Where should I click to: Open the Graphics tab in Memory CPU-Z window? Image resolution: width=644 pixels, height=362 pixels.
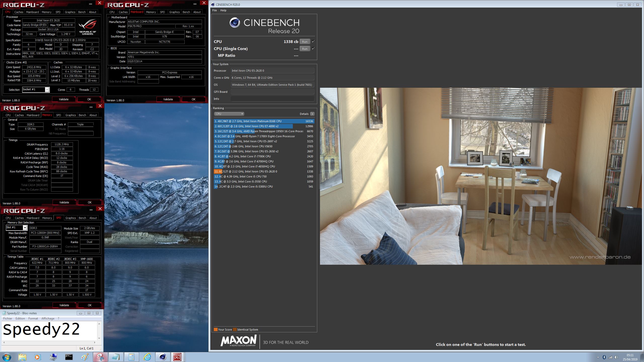coord(70,115)
